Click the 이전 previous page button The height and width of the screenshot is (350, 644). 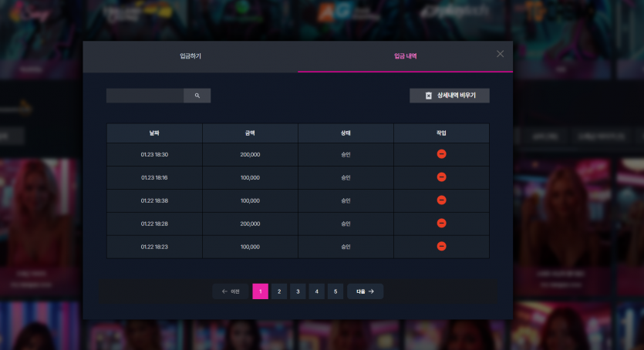pyautogui.click(x=231, y=291)
